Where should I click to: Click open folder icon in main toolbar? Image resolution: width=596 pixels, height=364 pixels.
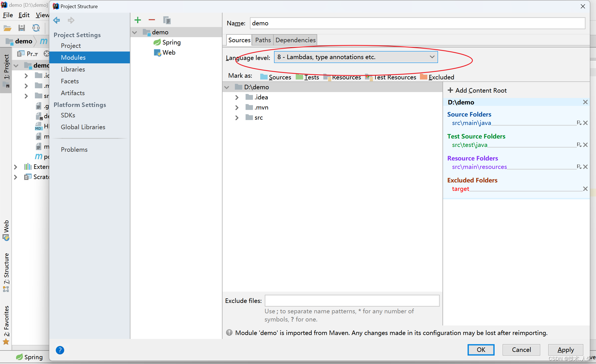coord(7,28)
